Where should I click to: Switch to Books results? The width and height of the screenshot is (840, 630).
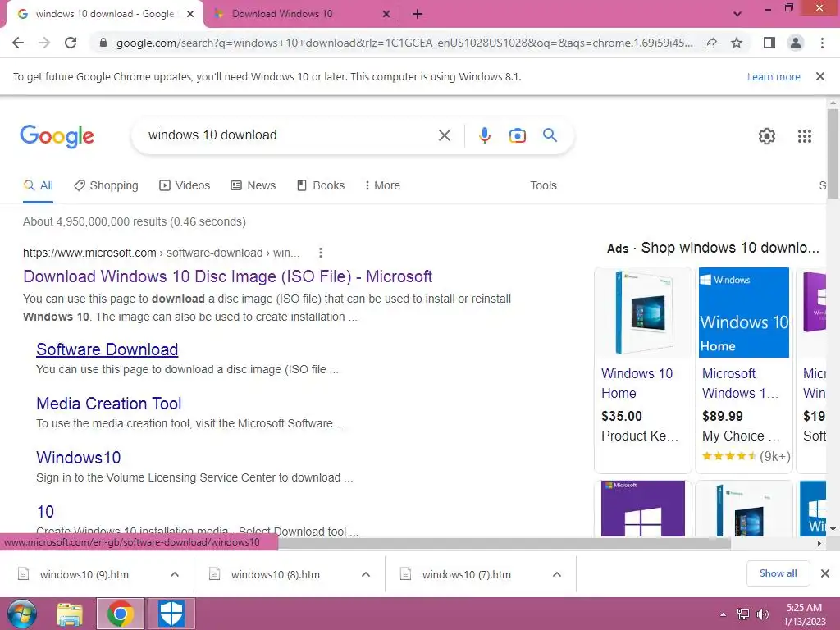tap(321, 185)
